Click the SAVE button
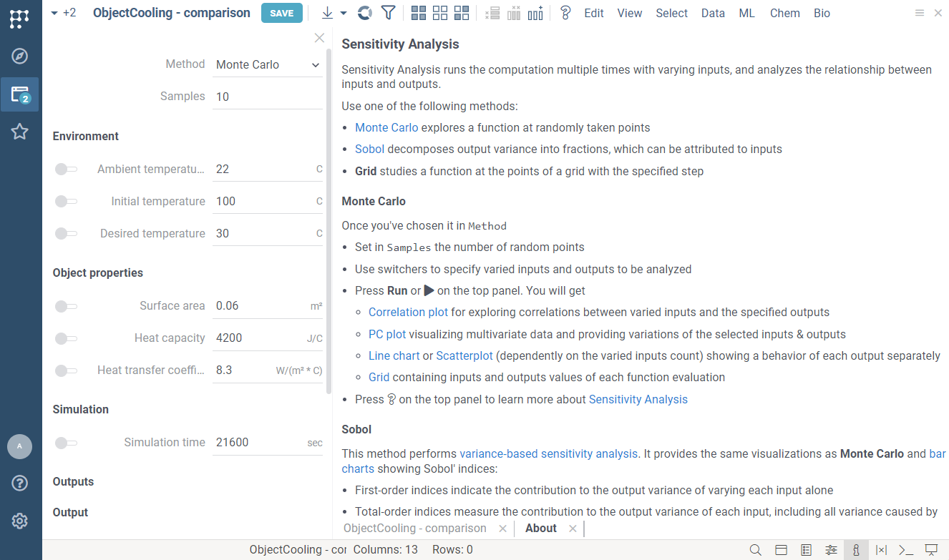This screenshot has height=560, width=949. point(281,13)
